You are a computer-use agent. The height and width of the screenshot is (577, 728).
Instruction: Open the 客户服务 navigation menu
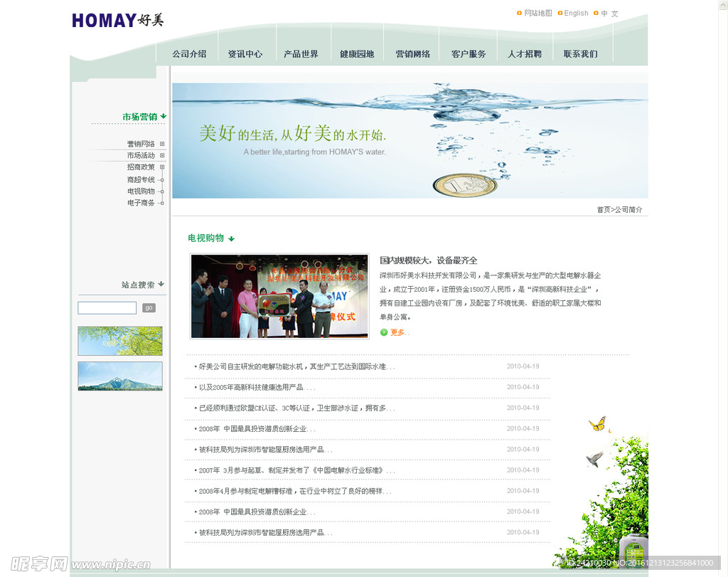(469, 54)
